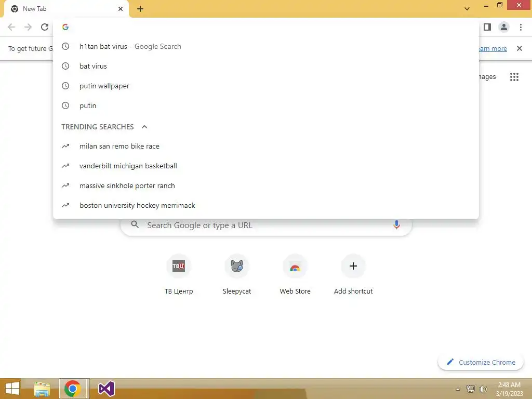The width and height of the screenshot is (532, 399).
Task: Click the magnifier icon in search box
Action: coord(135,224)
